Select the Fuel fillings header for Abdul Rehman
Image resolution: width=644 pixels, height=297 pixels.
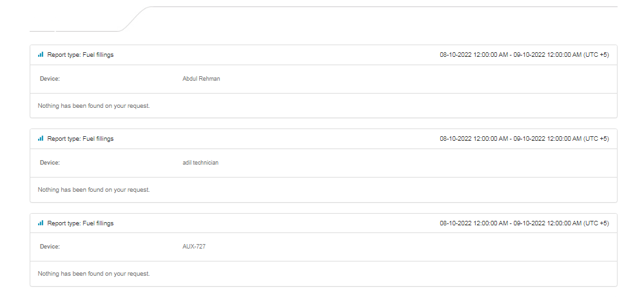click(x=81, y=55)
